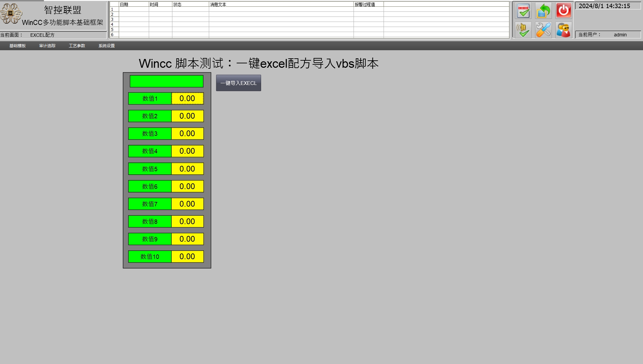Click the speaker alarm sound icon

pos(523,30)
